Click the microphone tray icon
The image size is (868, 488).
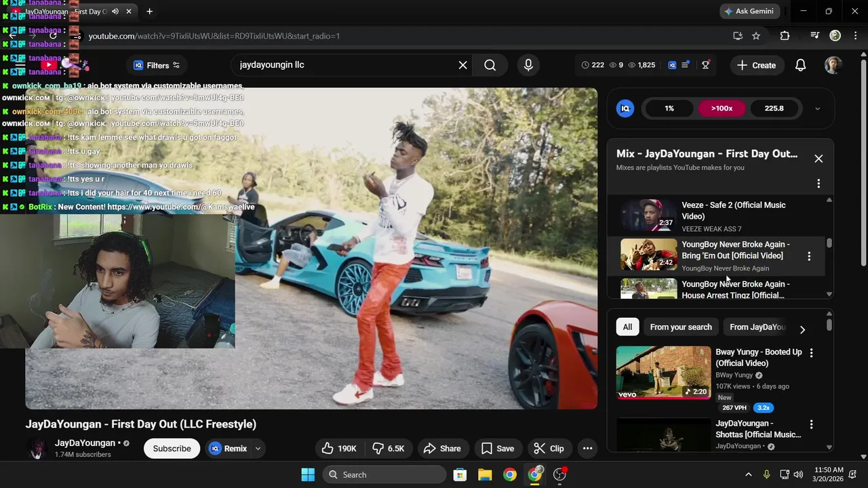[x=766, y=474]
